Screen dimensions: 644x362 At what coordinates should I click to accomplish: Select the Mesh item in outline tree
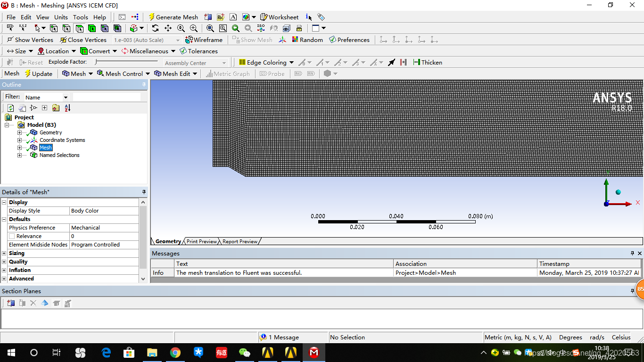[x=46, y=148]
